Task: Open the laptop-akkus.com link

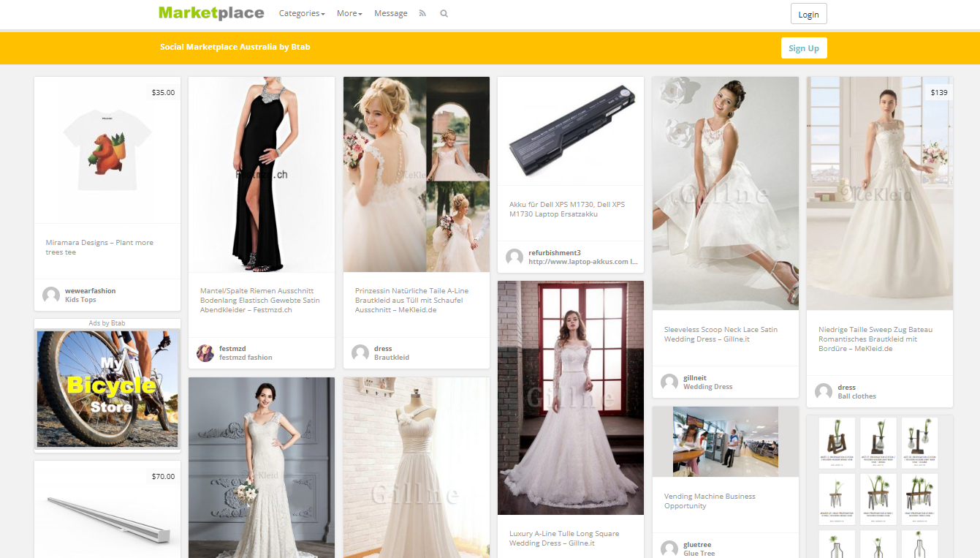Action: (x=582, y=261)
